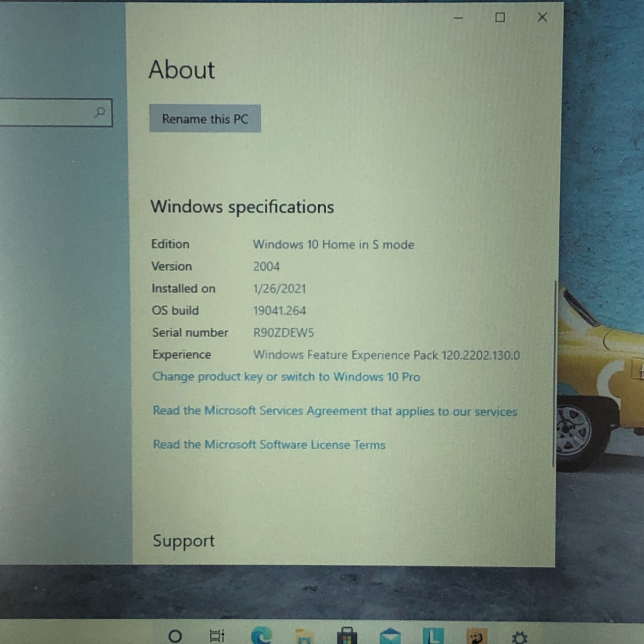The width and height of the screenshot is (644, 644).
Task: Click the Support heading
Action: point(184,541)
